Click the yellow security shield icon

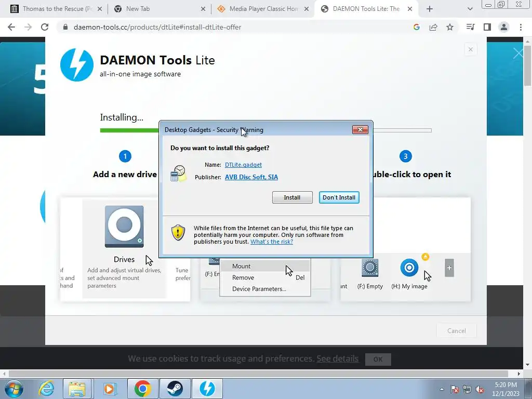tap(178, 232)
